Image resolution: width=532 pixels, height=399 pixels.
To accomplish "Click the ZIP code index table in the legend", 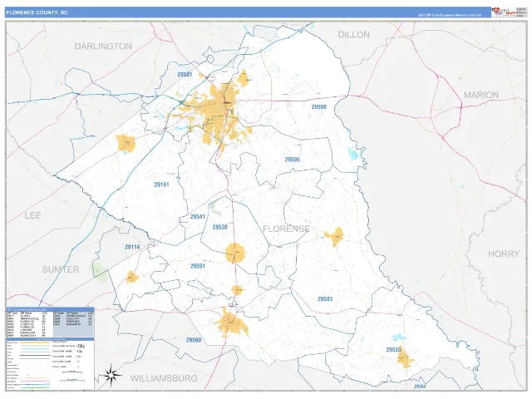I will (50, 322).
